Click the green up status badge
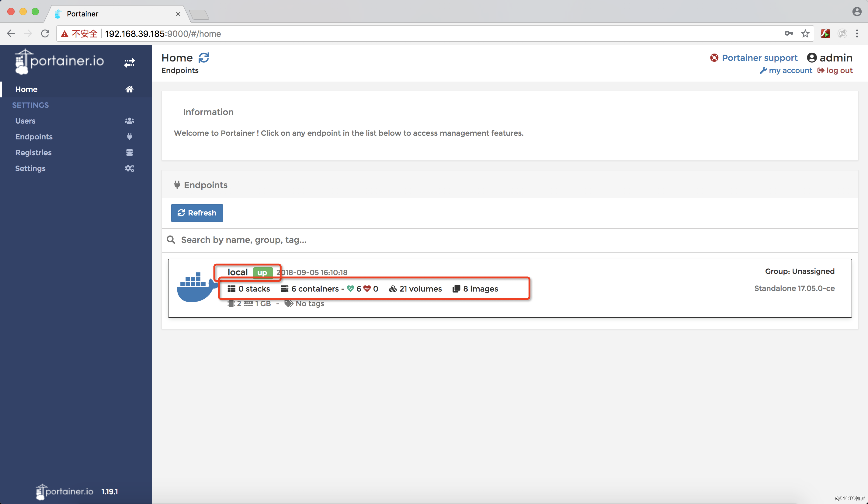 [x=263, y=273]
